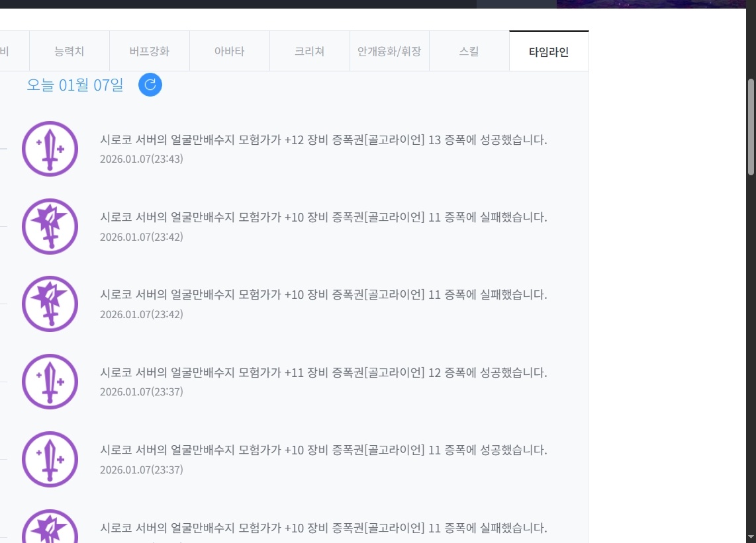Image resolution: width=756 pixels, height=543 pixels.
Task: Click the broken sword icon of the upper 23:42 failure
Action: 50,226
